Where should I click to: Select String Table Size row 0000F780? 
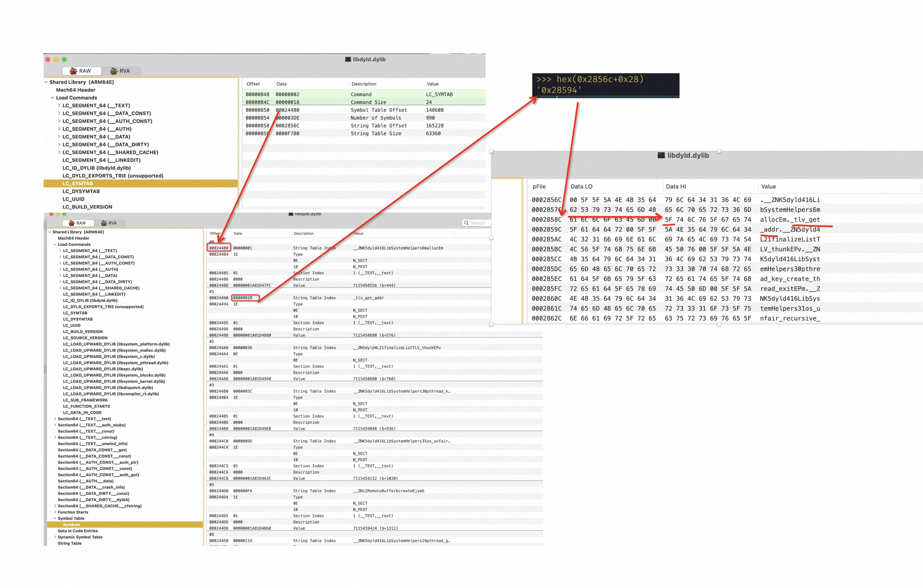(364, 133)
